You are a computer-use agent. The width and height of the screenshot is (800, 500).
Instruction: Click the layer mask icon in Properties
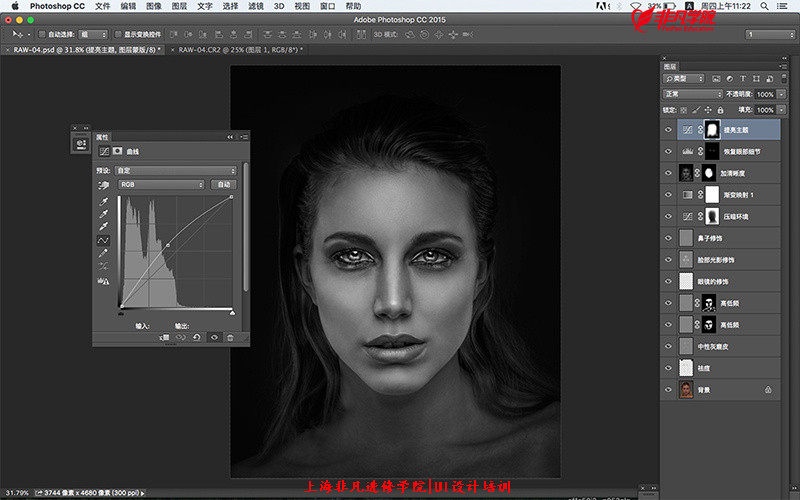point(117,151)
